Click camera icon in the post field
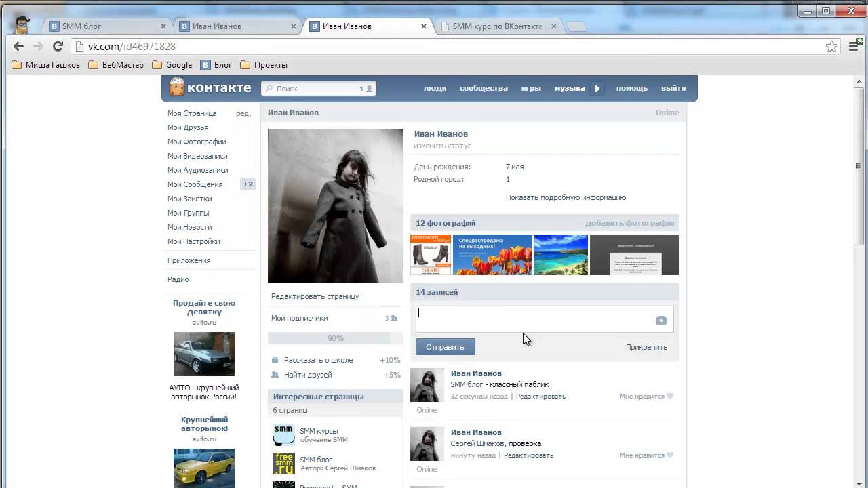Screen dimensions: 868x488 (x=660, y=320)
